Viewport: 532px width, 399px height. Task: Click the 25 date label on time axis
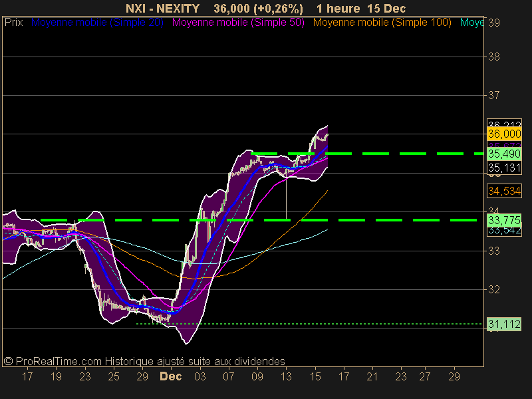[x=114, y=376]
